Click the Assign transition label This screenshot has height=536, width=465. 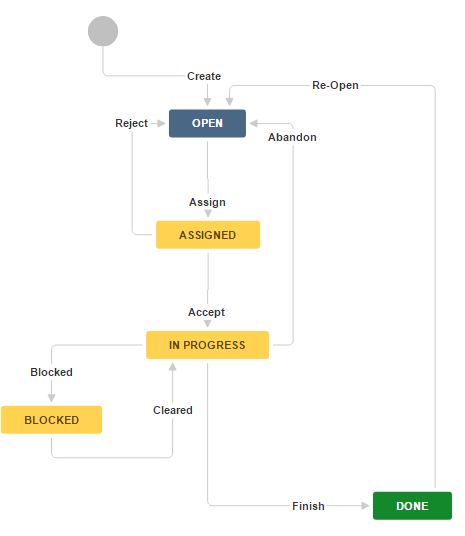tap(207, 202)
